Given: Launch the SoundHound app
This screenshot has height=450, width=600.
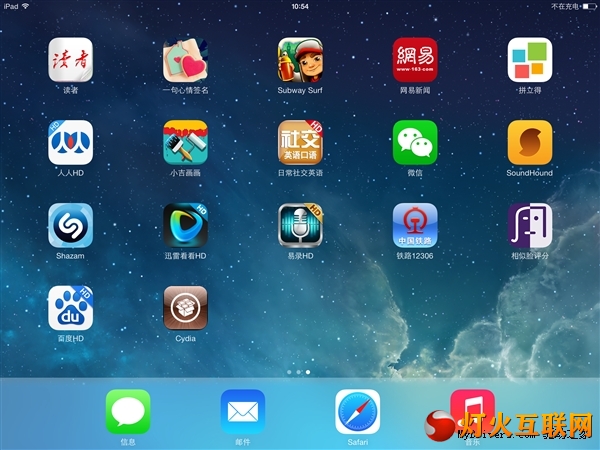Looking at the screenshot, I should (x=530, y=142).
